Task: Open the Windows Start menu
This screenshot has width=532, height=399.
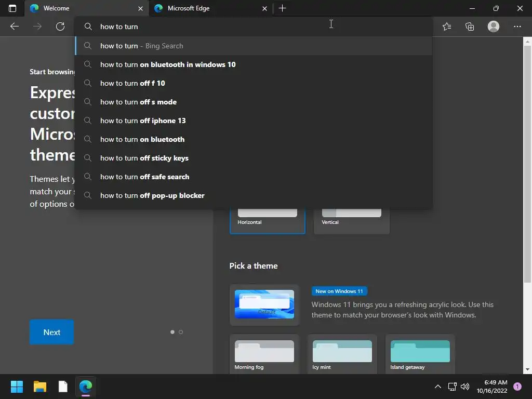Action: click(x=17, y=387)
